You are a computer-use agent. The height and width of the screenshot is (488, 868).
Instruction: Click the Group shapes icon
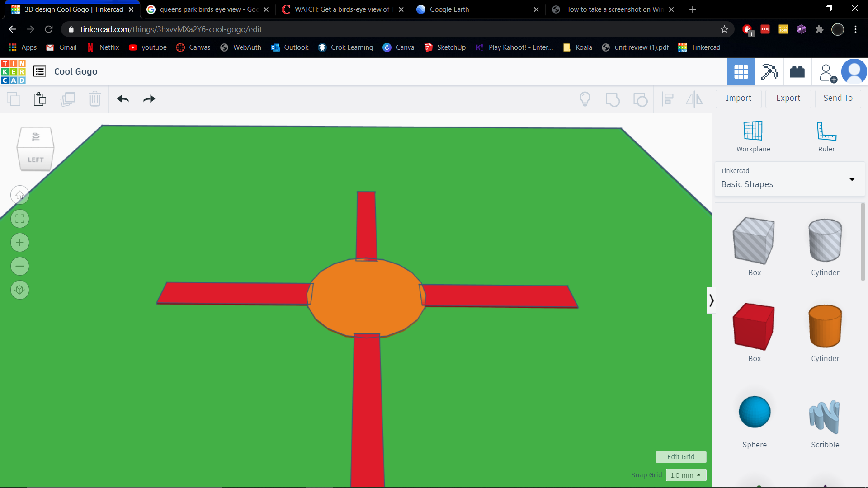[613, 99]
